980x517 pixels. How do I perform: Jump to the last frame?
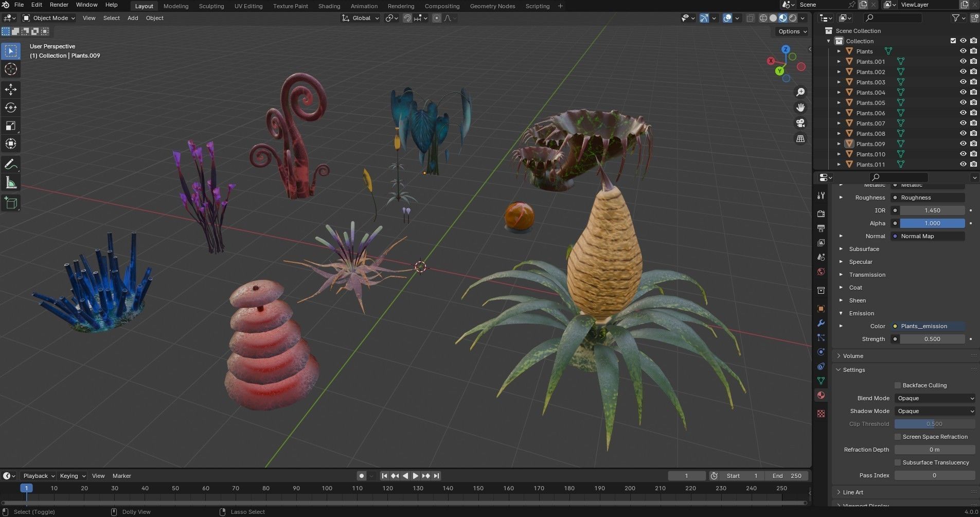(x=436, y=476)
